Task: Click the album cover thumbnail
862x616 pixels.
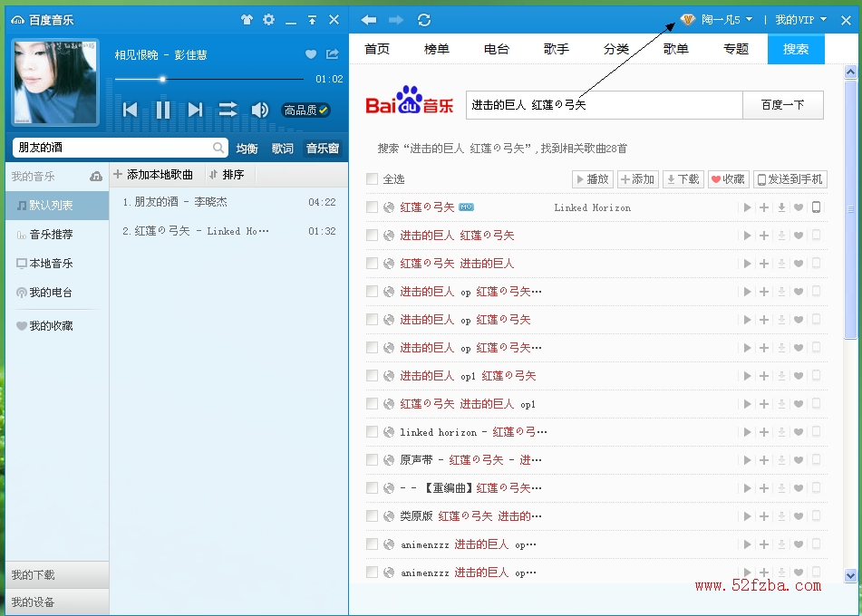Action: click(55, 82)
